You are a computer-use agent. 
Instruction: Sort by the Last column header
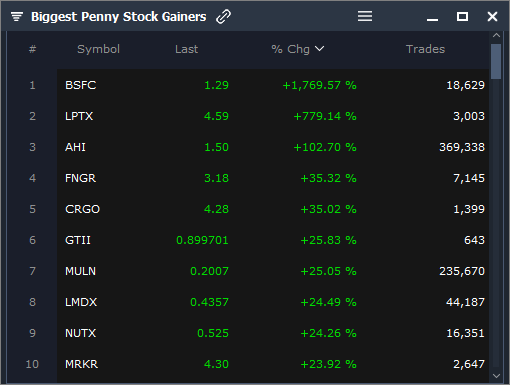186,49
